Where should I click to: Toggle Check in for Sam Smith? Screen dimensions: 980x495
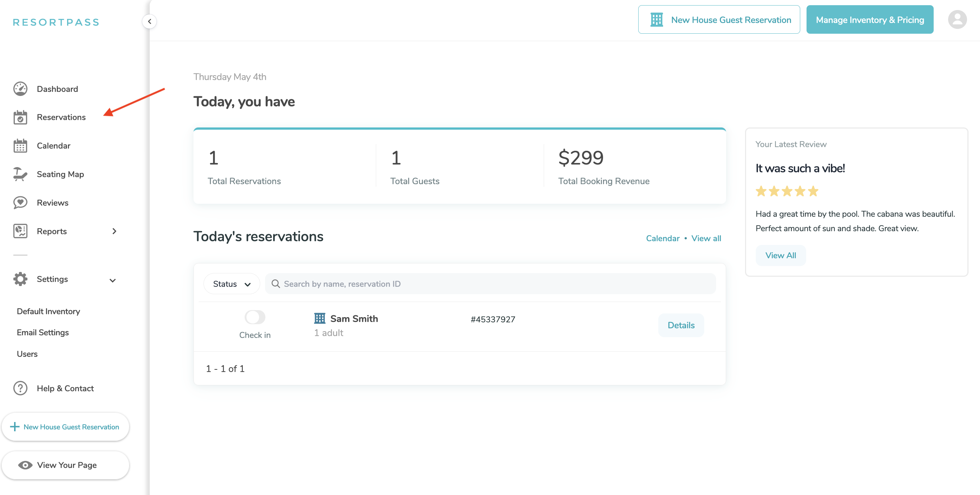(x=255, y=317)
